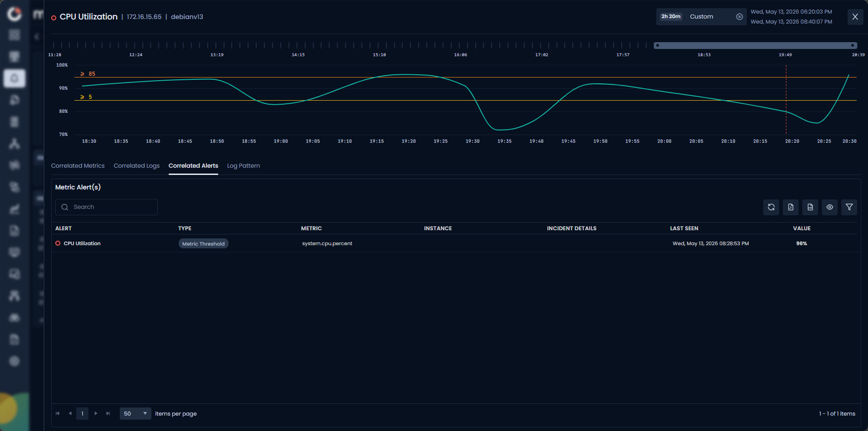Viewport: 868px width, 431px height.
Task: Sort by VALUE column header
Action: [x=801, y=228]
